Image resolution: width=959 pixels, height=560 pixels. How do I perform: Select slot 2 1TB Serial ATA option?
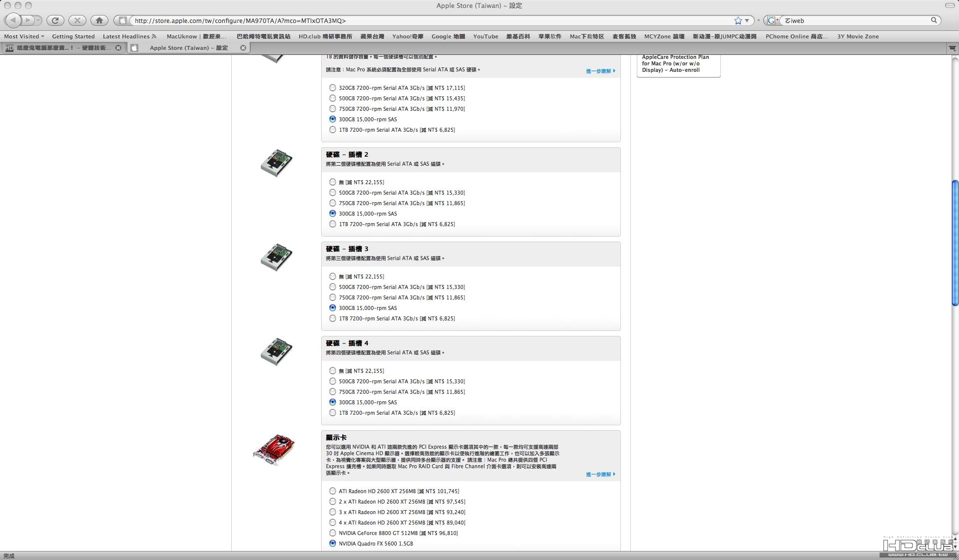coord(333,224)
